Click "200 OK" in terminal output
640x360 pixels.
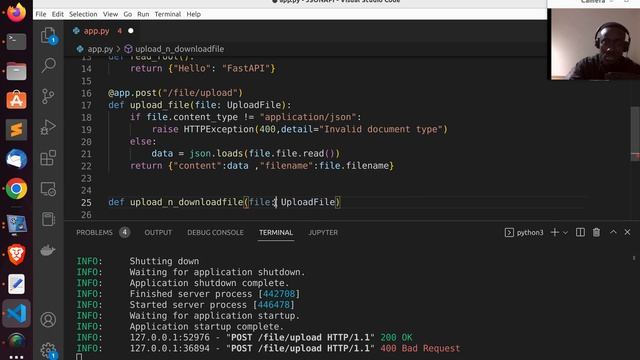(x=396, y=338)
